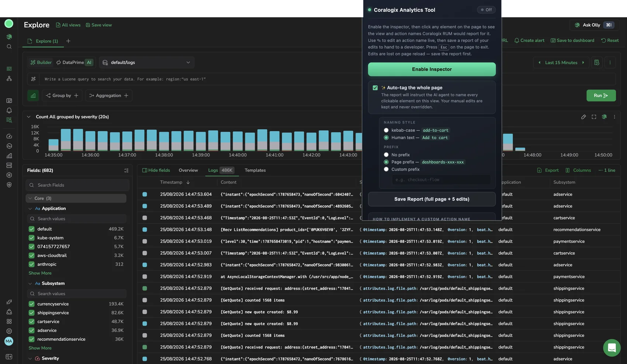Toggle the chart visualization icon button
Screen dimensions: 627x364
click(33, 96)
